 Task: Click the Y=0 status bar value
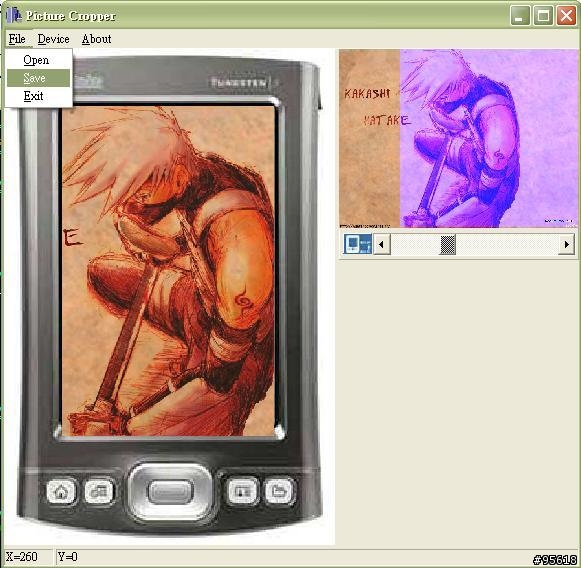click(67, 557)
